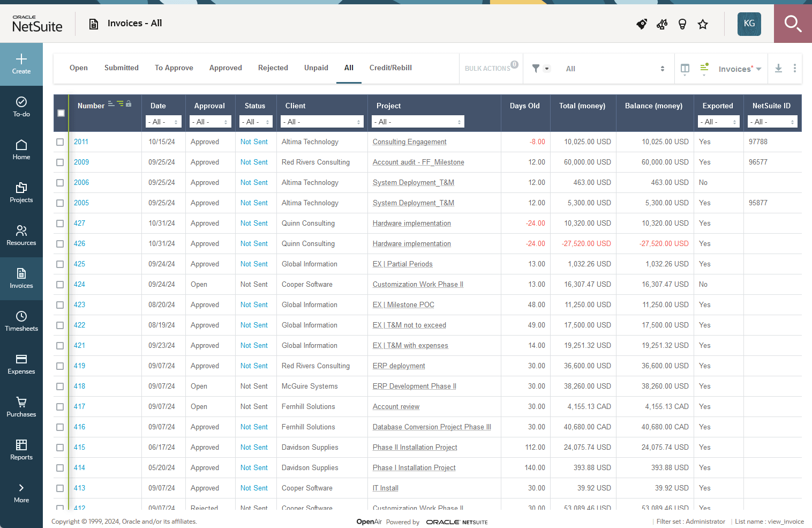Open the Approval filter dropdown
This screenshot has width=812, height=528.
tap(210, 122)
